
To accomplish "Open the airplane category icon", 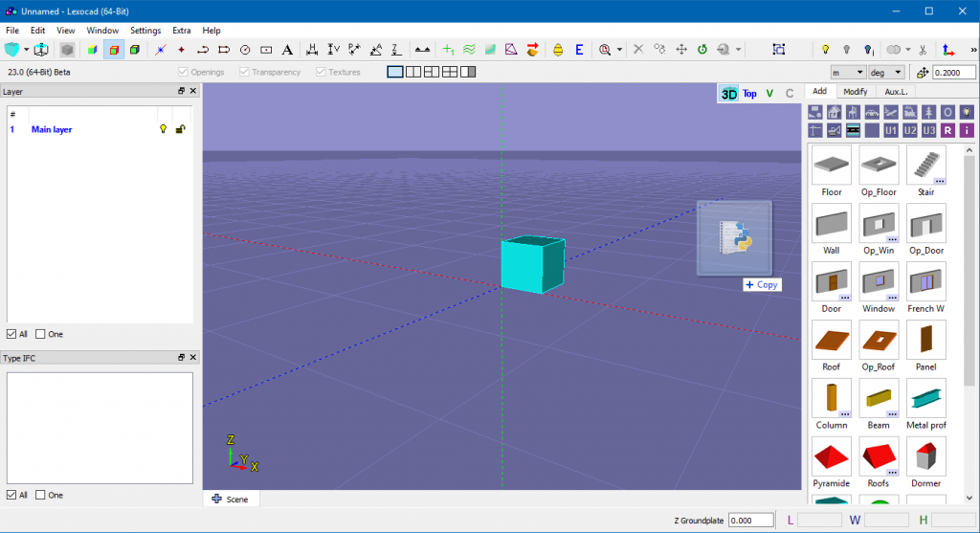I will point(891,112).
